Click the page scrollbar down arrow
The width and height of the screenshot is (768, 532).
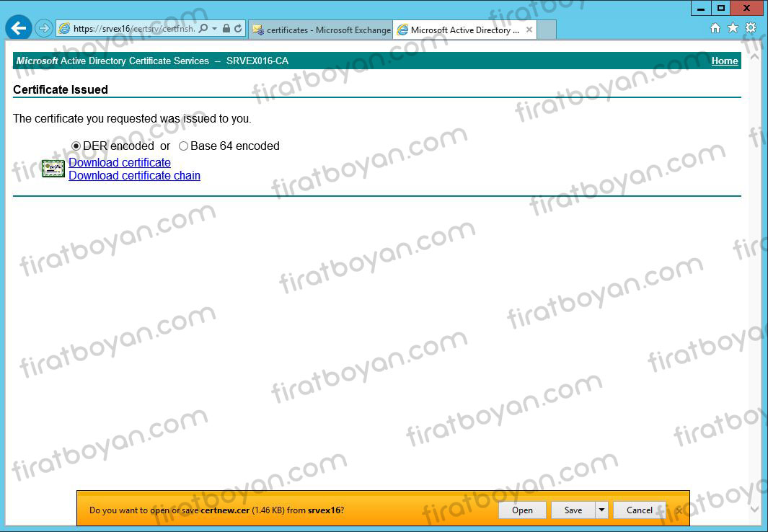click(755, 510)
